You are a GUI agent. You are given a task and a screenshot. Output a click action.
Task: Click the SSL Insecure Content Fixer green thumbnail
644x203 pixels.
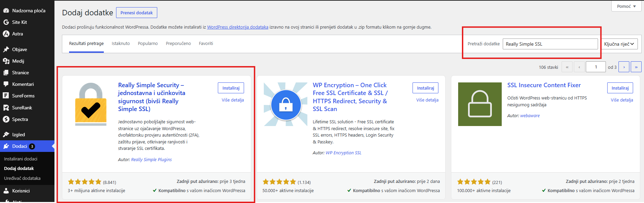pos(480,104)
